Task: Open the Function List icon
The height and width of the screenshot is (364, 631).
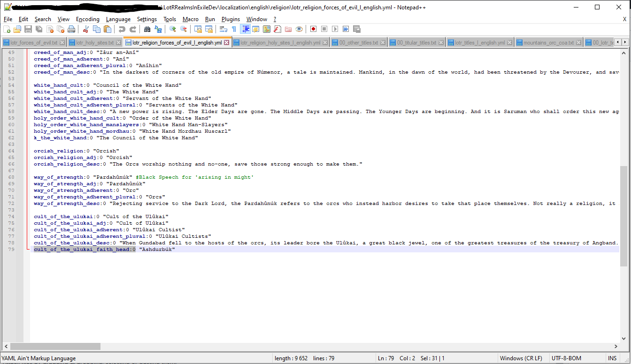Action: (x=277, y=29)
